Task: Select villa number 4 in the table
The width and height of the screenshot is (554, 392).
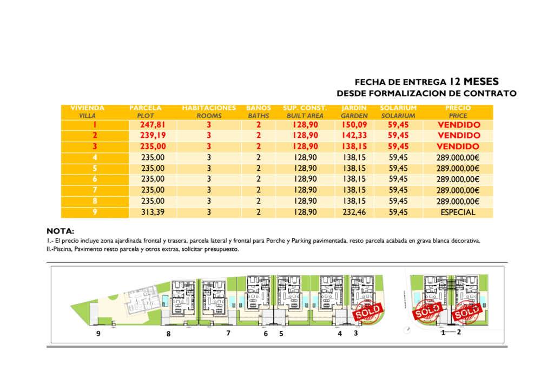Action: point(95,158)
